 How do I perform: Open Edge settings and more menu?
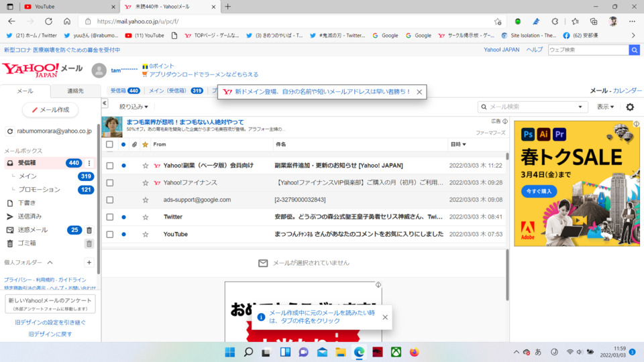632,21
